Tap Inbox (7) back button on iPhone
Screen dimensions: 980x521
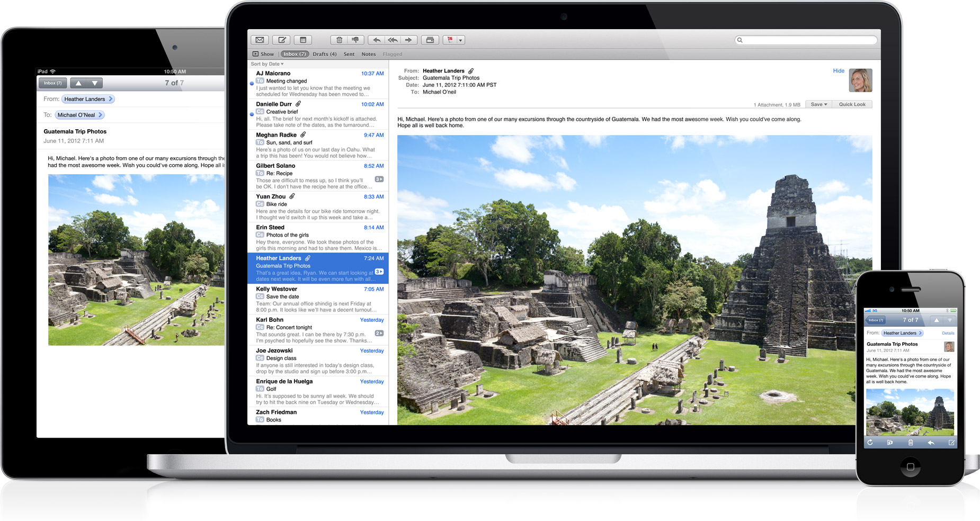point(875,320)
